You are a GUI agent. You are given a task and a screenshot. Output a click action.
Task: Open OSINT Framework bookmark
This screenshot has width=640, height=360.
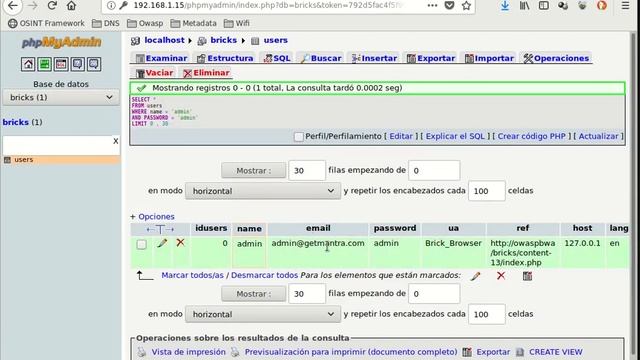tap(46, 23)
